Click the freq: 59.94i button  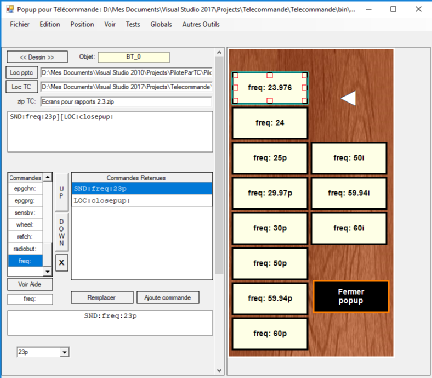coord(349,193)
